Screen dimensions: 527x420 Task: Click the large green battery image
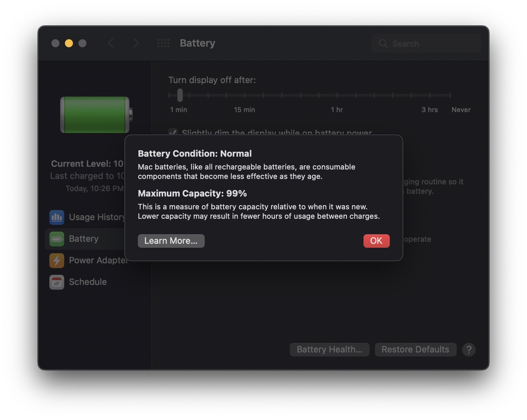pos(96,115)
